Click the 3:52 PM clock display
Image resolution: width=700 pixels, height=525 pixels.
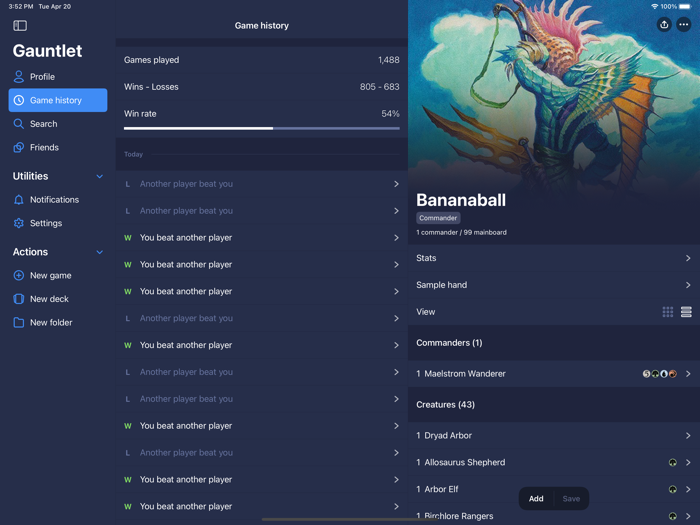(21, 7)
